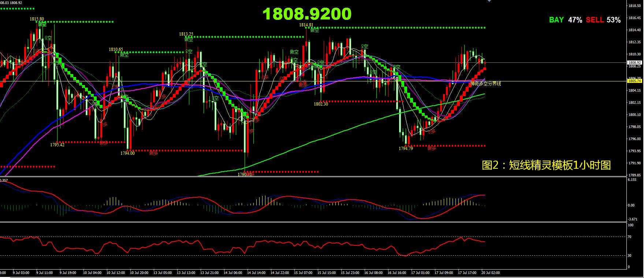
Task: Click the 14 Jul 22:00 time label
Action: click(280, 273)
